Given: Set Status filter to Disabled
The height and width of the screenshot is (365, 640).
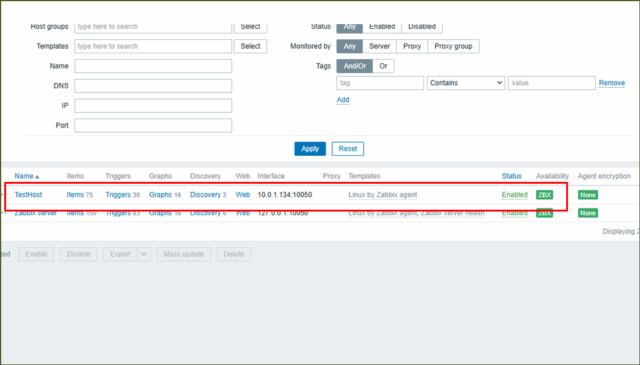Looking at the screenshot, I should click(x=422, y=27).
